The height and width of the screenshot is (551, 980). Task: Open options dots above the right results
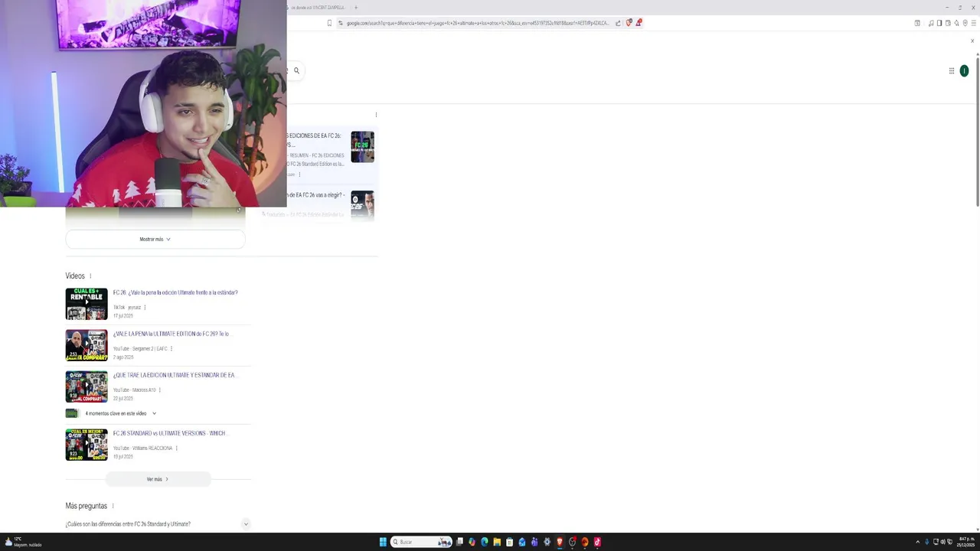[376, 115]
